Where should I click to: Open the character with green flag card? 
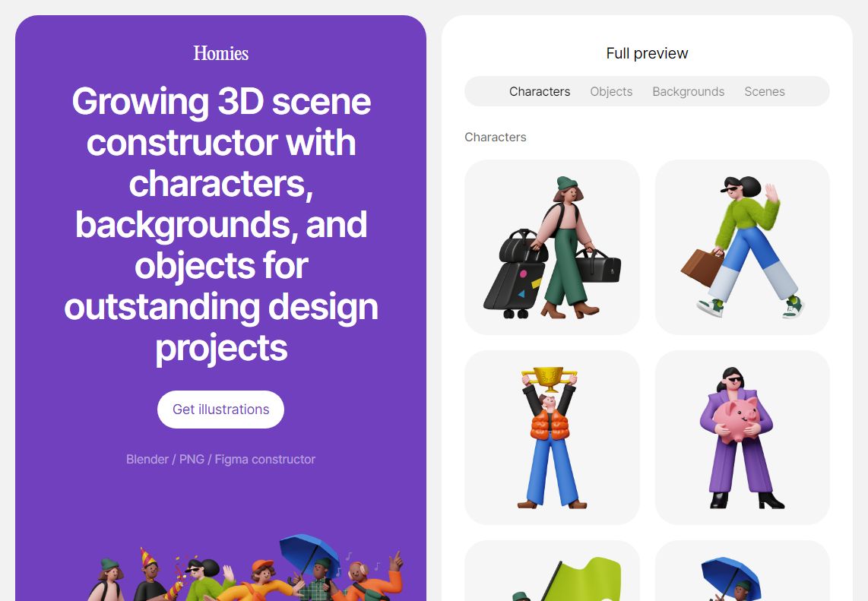(x=552, y=571)
